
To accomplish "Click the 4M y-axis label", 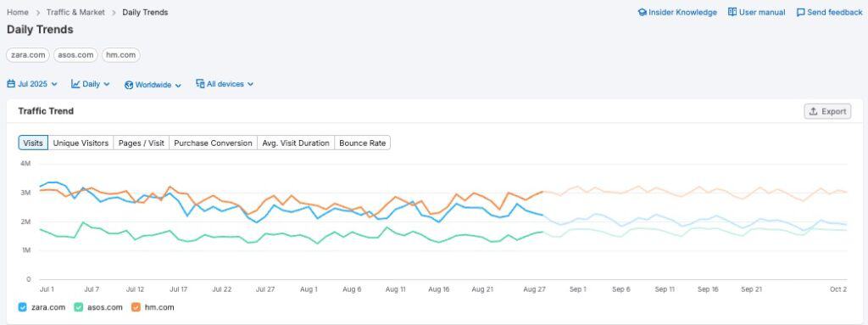I will pyautogui.click(x=25, y=164).
